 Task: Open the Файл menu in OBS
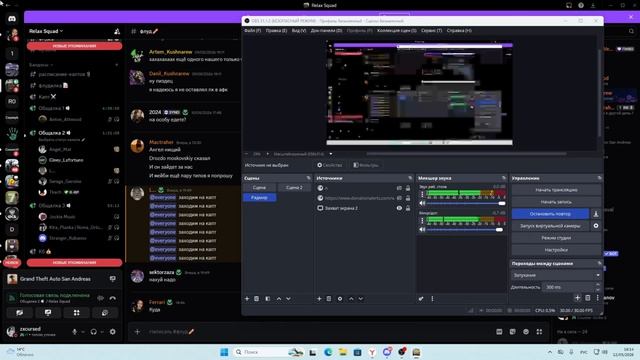pyautogui.click(x=253, y=31)
